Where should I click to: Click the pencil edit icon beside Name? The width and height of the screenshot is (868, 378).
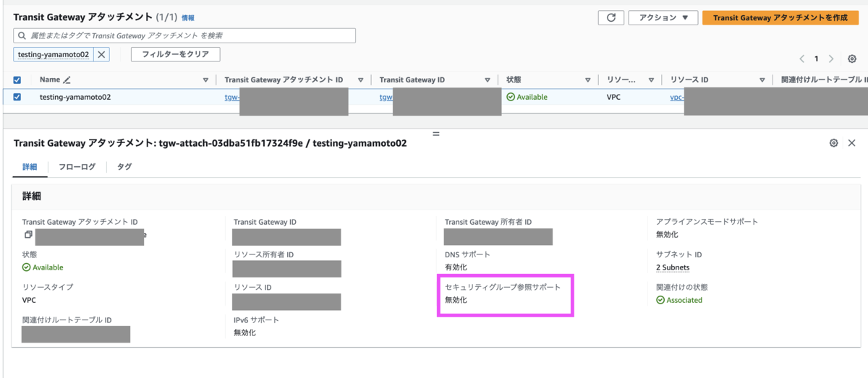[67, 80]
